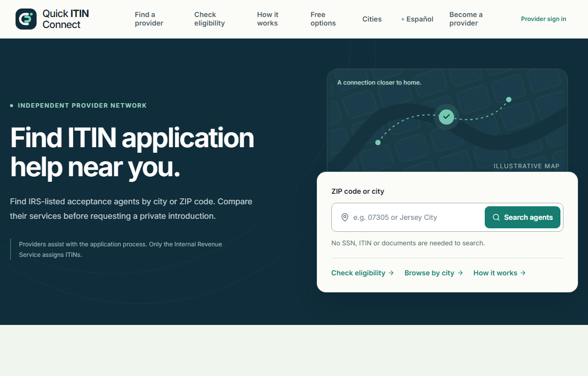
Task: Open Free options in the navigation bar
Action: (x=323, y=19)
